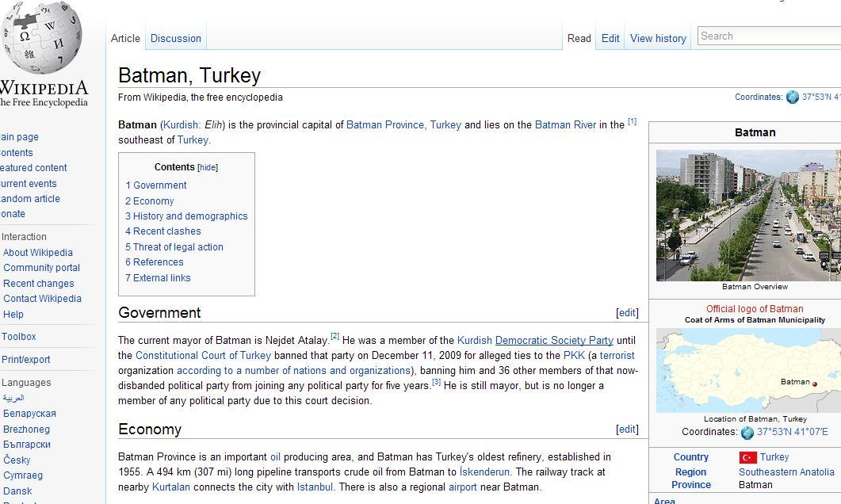Select the Read tab

[x=579, y=39]
